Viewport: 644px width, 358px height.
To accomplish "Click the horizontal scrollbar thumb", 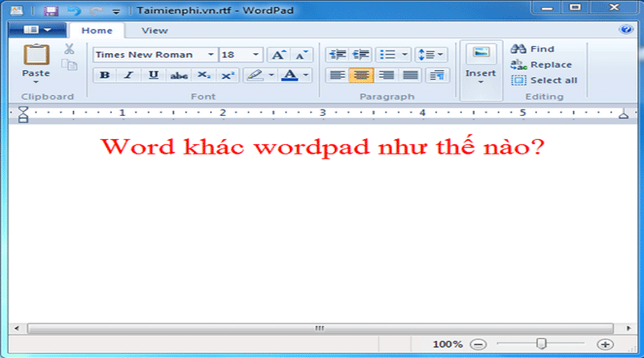I will [320, 328].
